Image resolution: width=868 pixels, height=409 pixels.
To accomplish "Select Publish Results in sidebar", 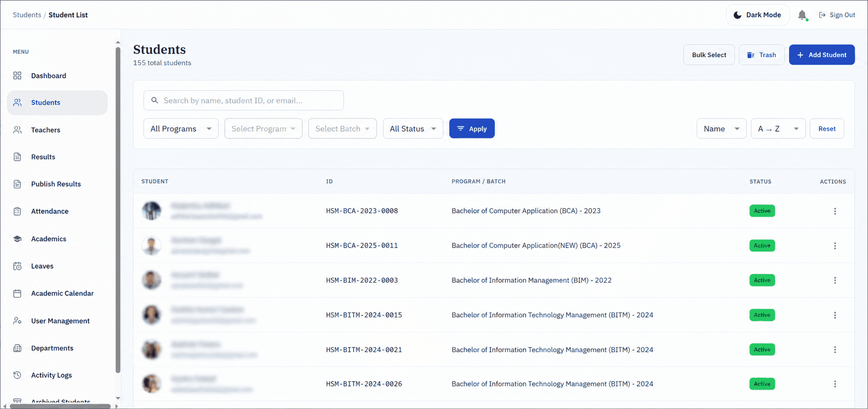I will coord(57,184).
